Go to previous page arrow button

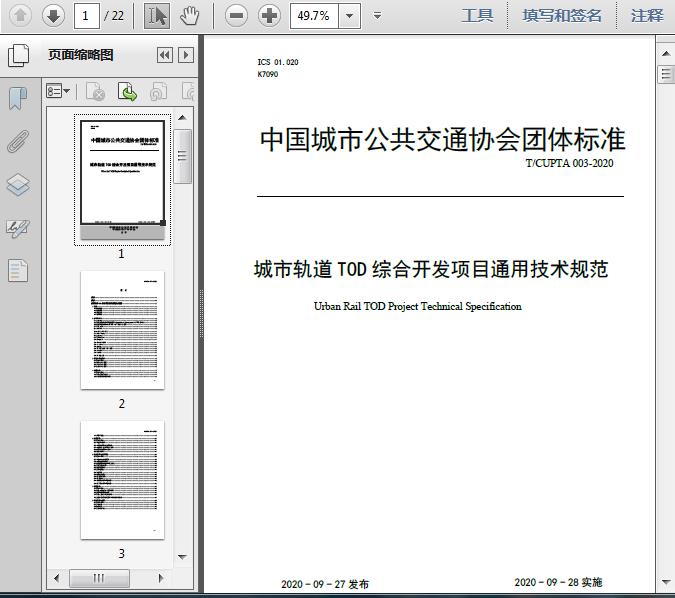(x=20, y=16)
